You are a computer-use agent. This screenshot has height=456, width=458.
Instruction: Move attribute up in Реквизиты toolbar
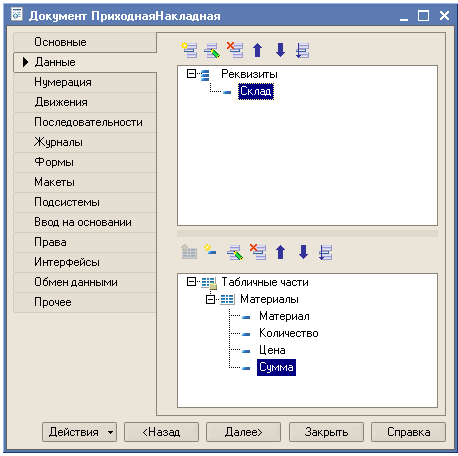point(257,50)
